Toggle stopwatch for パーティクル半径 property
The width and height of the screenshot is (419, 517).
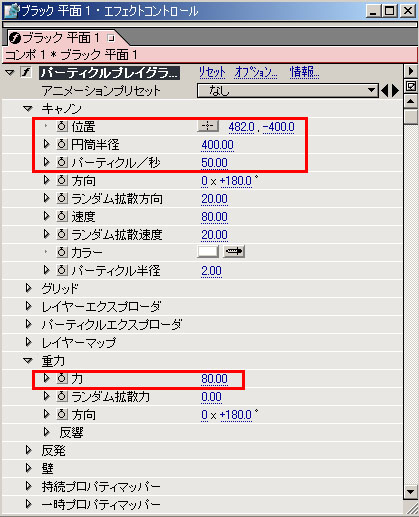tap(62, 270)
